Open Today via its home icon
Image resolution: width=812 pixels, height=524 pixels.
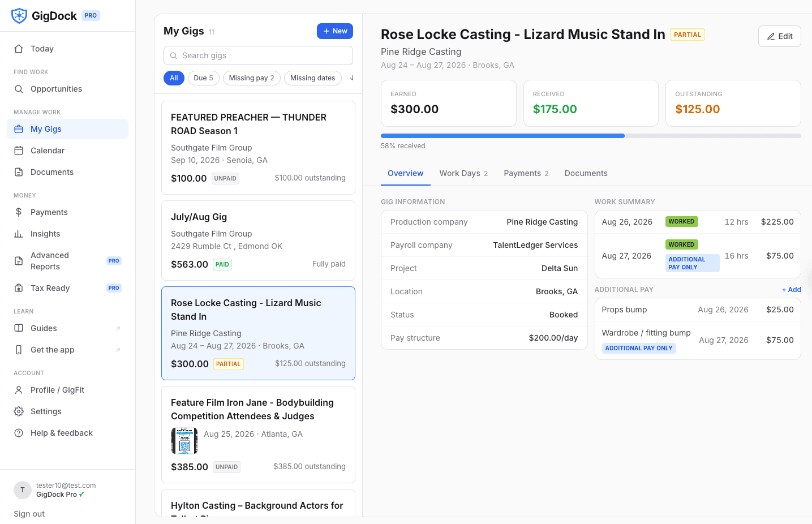click(x=19, y=49)
